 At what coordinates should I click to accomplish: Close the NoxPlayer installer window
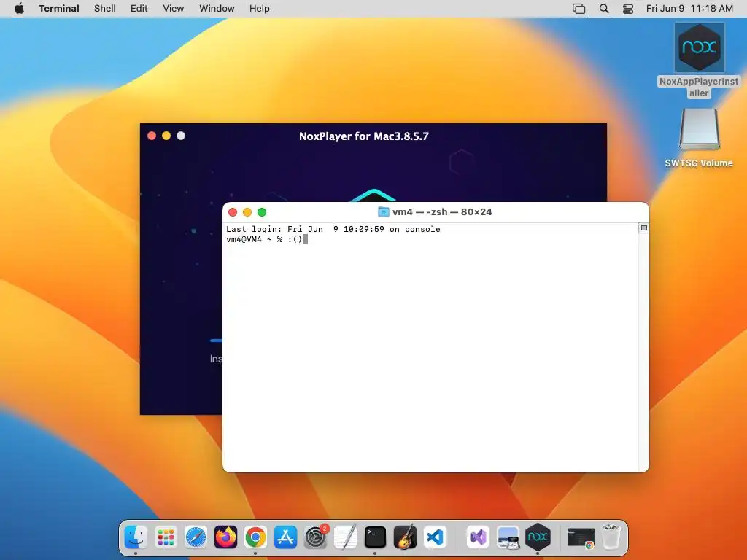pos(152,136)
